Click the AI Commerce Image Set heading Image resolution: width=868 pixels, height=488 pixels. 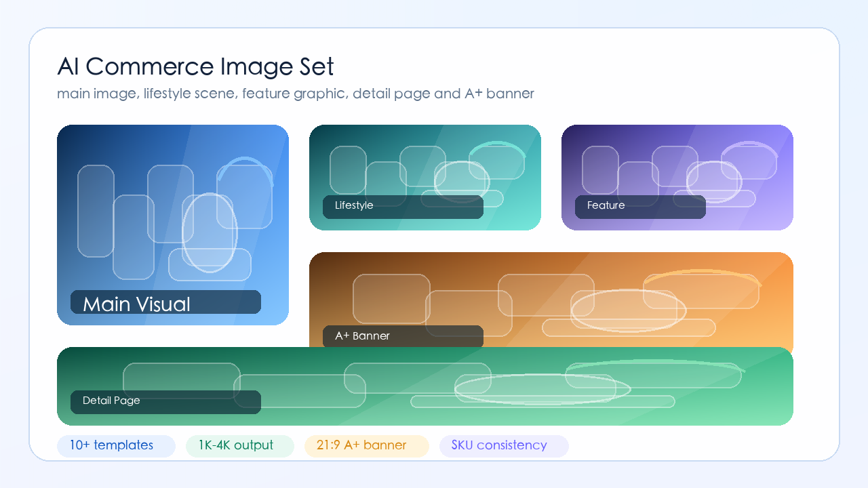[x=195, y=66]
